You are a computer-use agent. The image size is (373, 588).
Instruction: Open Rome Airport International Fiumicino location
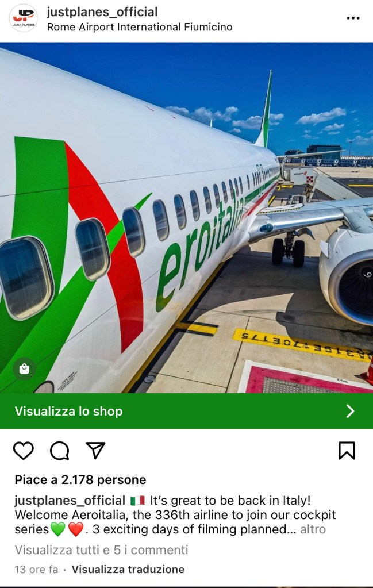coord(140,27)
